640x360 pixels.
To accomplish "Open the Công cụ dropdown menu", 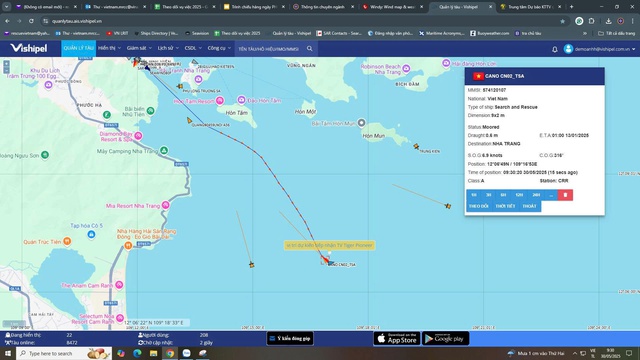I will tap(219, 48).
